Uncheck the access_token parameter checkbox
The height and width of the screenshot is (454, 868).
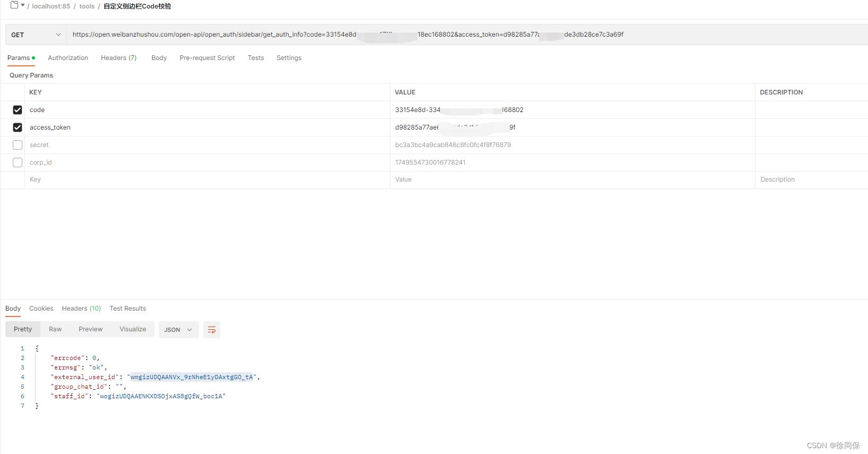(x=18, y=127)
